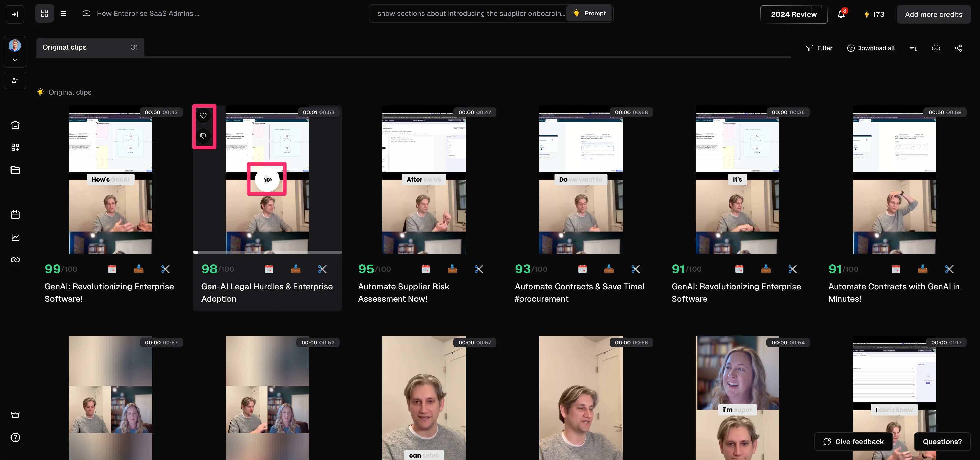Switch to list view layout
Screen dimensions: 980x460
(x=63, y=14)
